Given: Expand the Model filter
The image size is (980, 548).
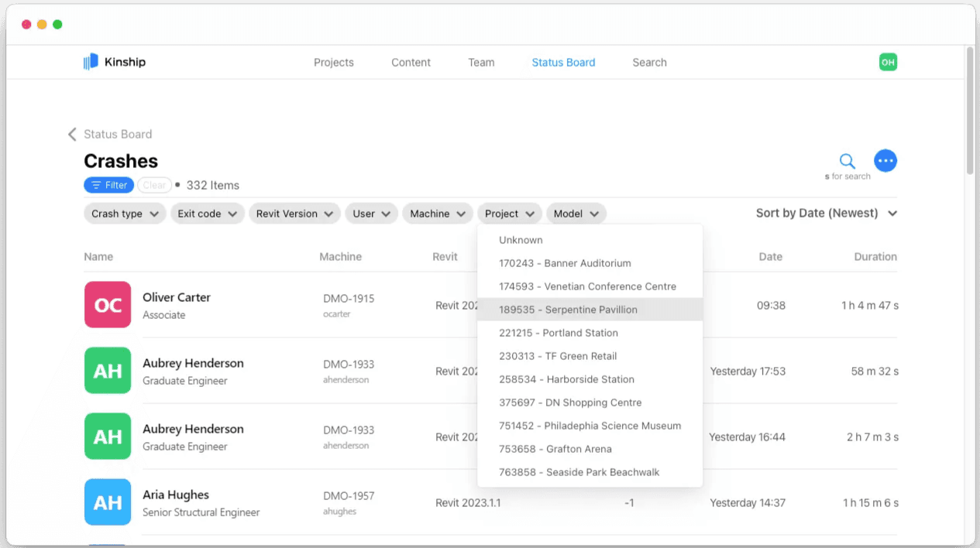Looking at the screenshot, I should pyautogui.click(x=576, y=214).
